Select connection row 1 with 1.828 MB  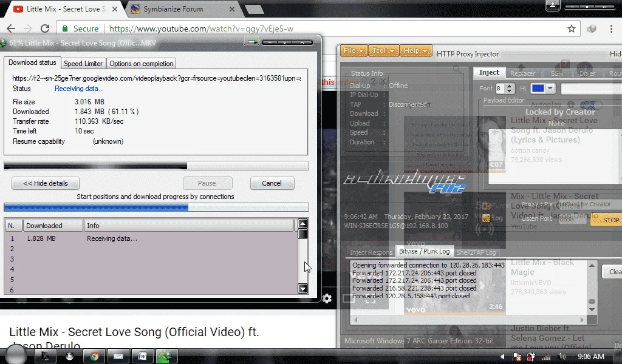tap(151, 238)
